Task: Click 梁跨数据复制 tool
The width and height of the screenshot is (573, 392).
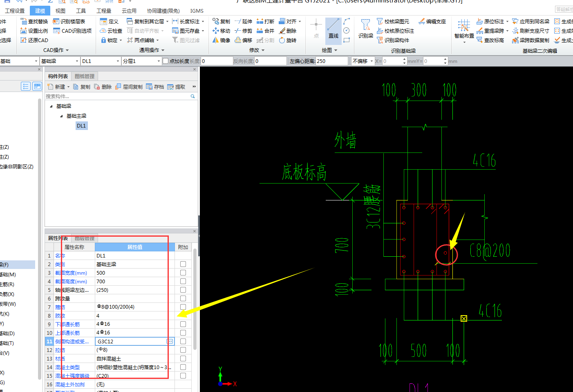Action: coord(530,40)
